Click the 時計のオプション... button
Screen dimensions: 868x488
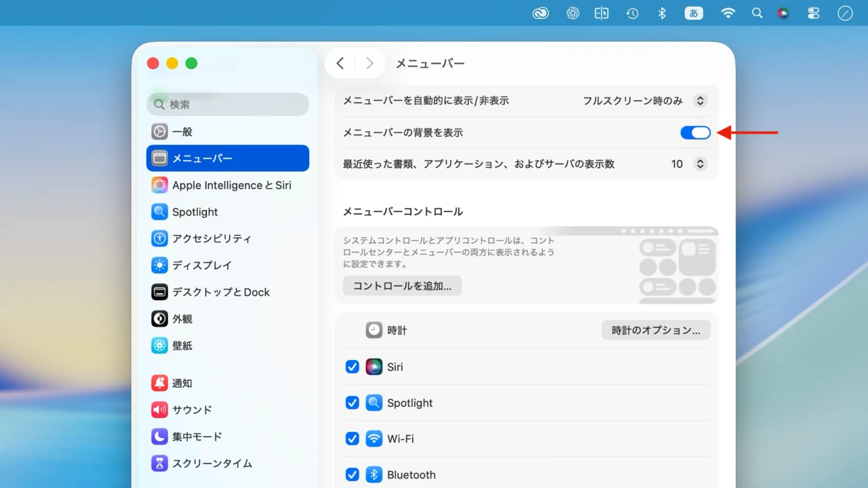656,330
